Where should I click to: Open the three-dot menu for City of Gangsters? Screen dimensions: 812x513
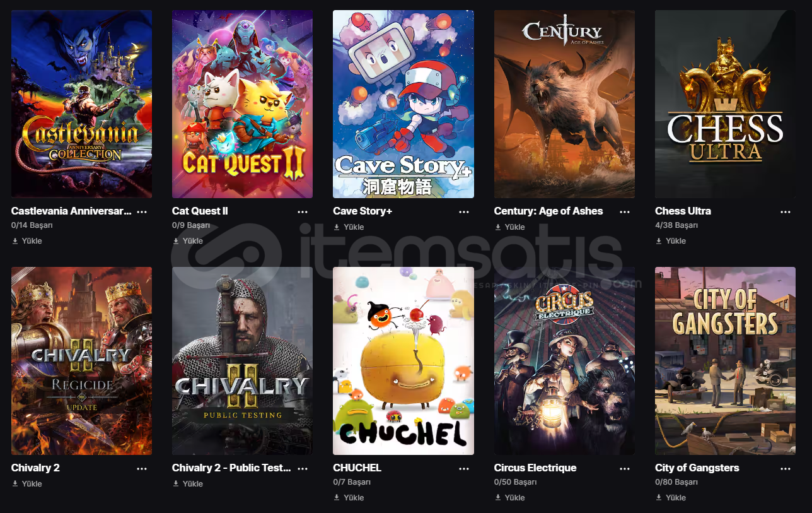pos(786,468)
